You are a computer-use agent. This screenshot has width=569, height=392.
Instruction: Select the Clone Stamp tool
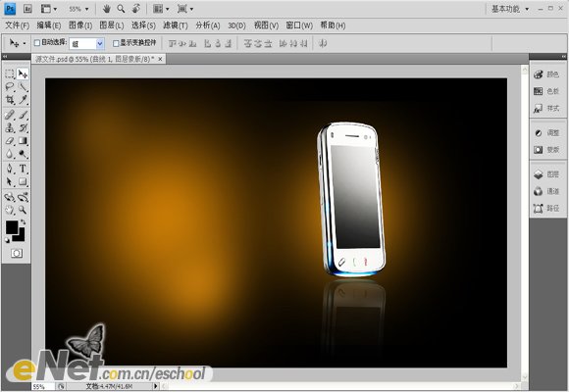[10, 127]
